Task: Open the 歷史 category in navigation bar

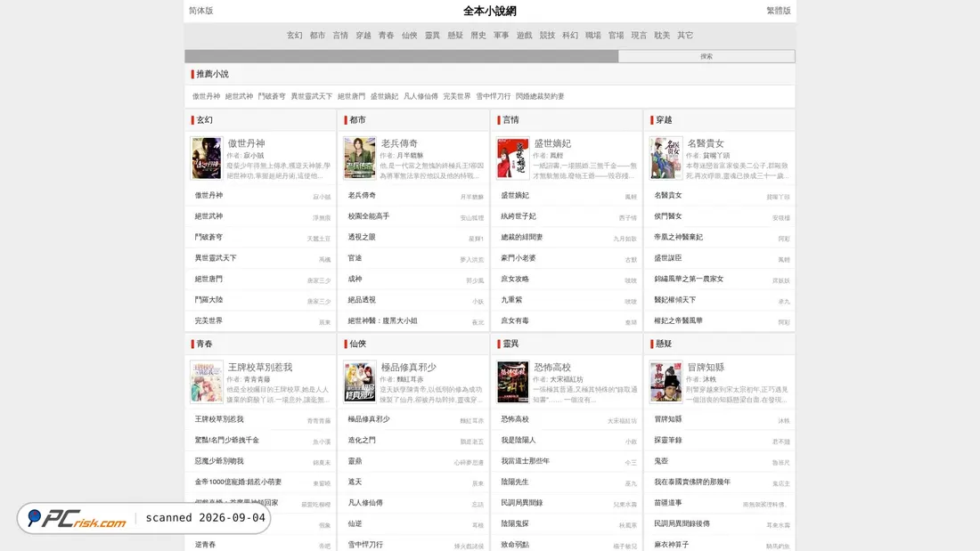Action: pyautogui.click(x=478, y=36)
